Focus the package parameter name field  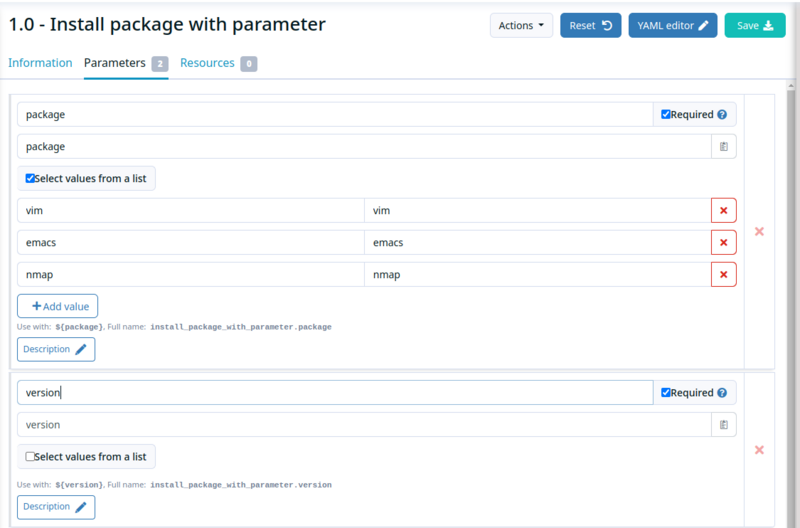pos(335,114)
